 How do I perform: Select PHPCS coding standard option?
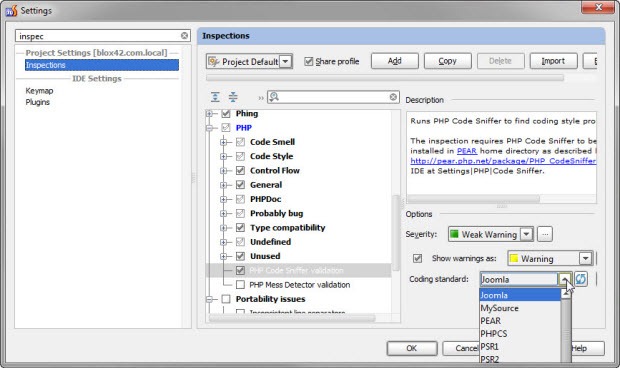520,334
